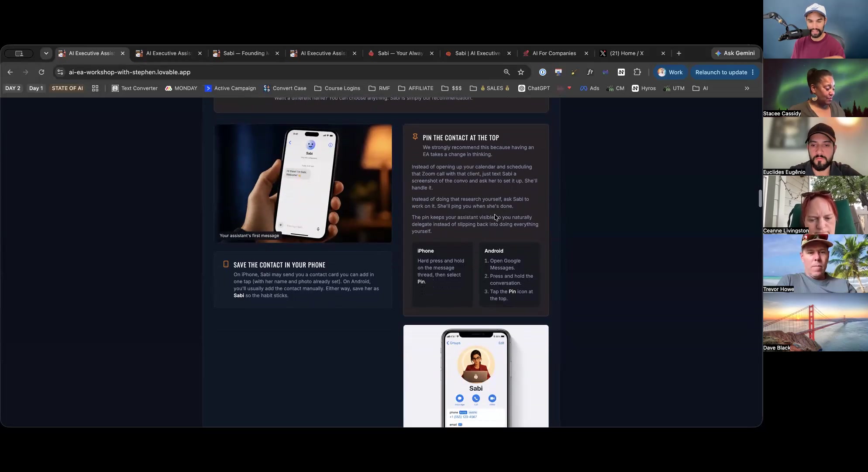Open the zoom magnifier in the address bar

506,72
